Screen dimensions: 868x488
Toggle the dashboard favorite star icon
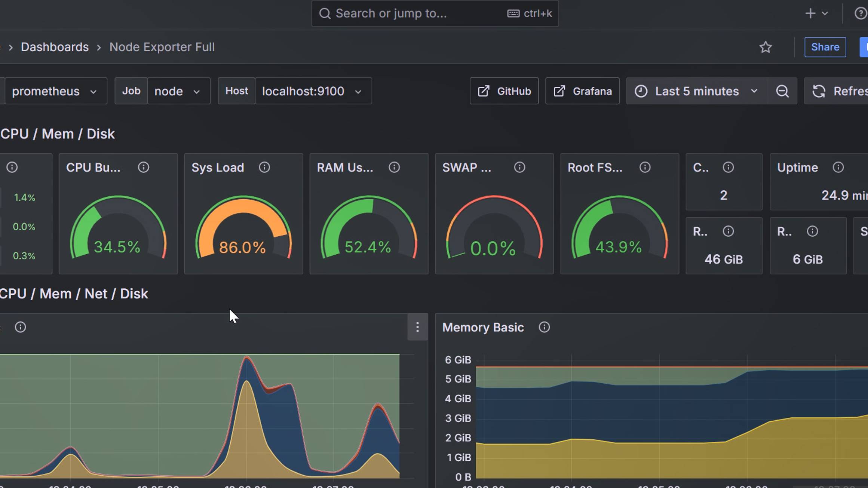coord(766,47)
